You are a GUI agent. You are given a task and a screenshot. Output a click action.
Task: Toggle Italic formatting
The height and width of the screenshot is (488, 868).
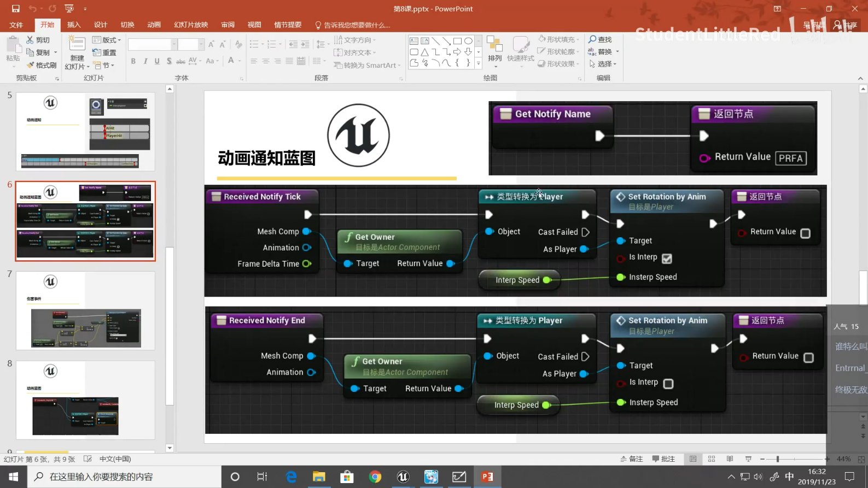tap(145, 61)
